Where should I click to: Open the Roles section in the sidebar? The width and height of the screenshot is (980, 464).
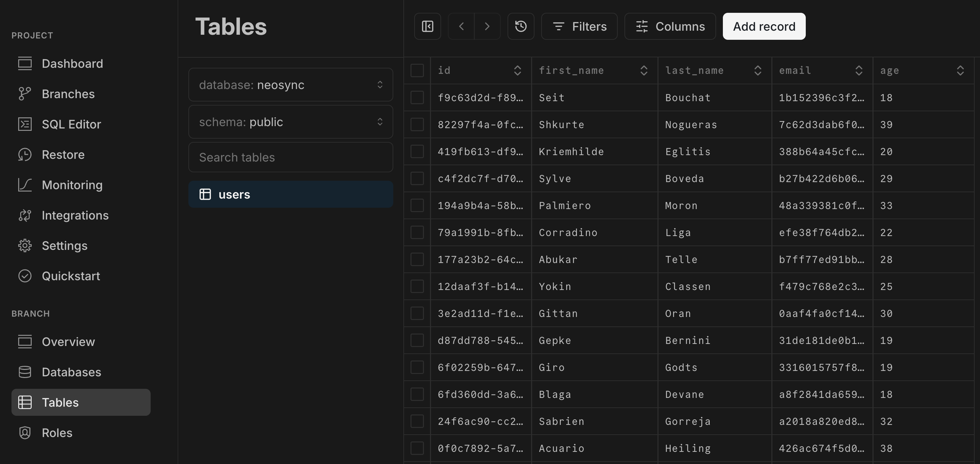coord(57,433)
